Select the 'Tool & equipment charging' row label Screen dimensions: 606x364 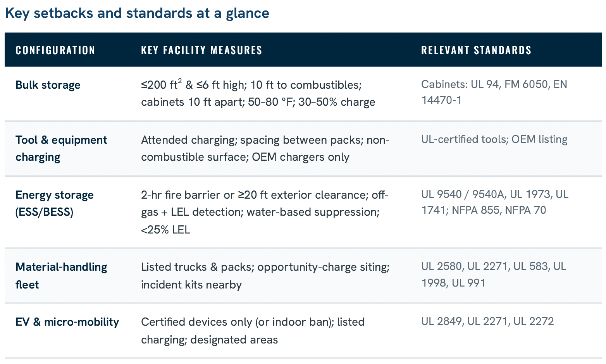[61, 148]
